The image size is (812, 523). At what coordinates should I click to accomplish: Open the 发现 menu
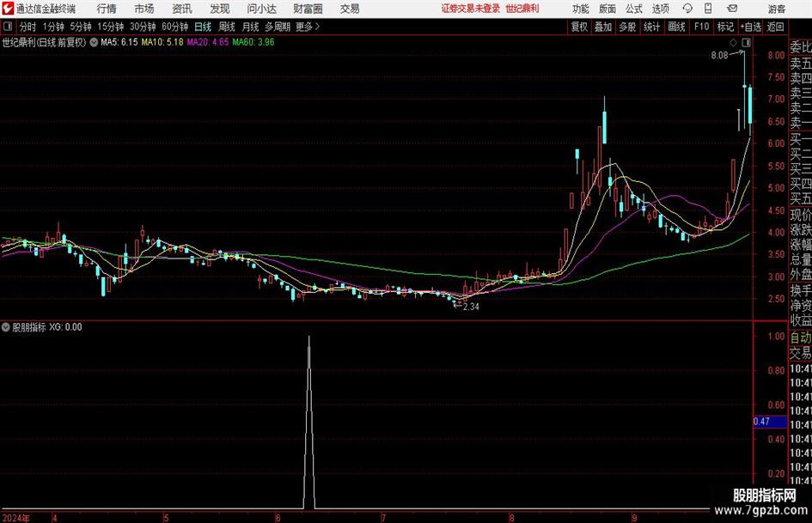(x=220, y=9)
